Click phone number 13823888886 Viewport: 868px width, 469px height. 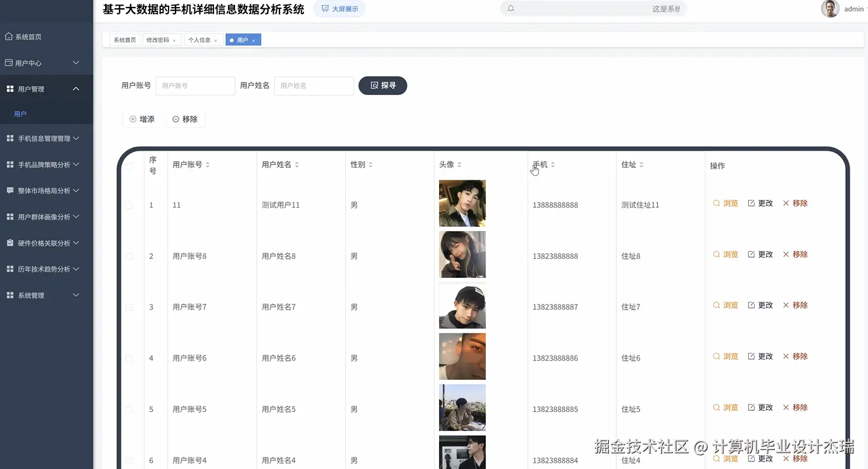tap(555, 358)
